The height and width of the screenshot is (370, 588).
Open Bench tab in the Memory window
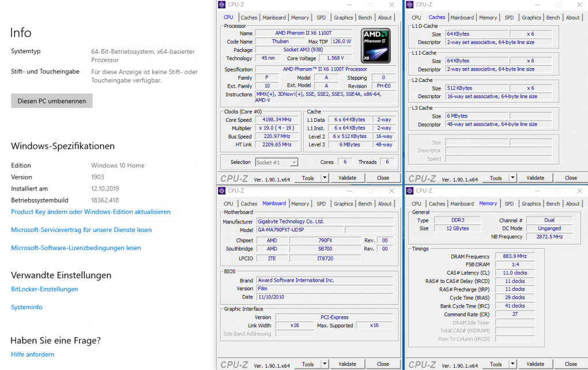click(553, 204)
